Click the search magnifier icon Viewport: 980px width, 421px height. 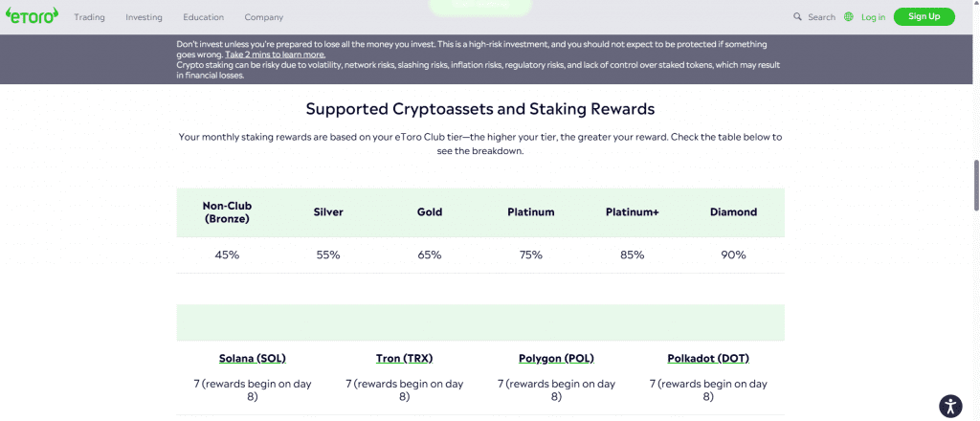click(798, 17)
